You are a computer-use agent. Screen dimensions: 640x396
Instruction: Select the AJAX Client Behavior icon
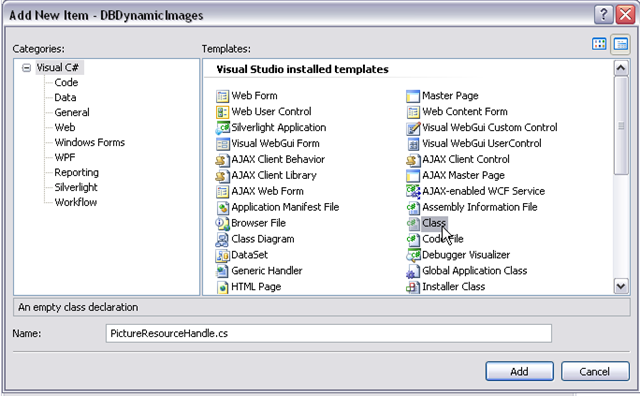(x=222, y=160)
